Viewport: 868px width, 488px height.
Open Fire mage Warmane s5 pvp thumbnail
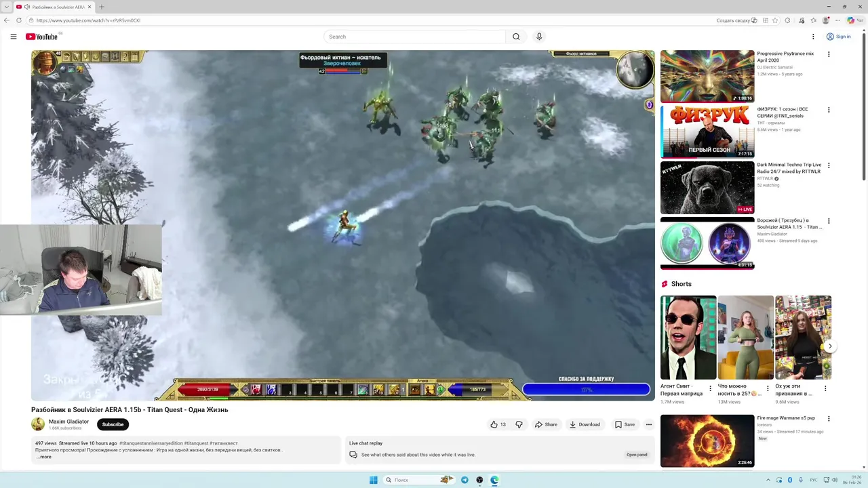[x=707, y=441]
